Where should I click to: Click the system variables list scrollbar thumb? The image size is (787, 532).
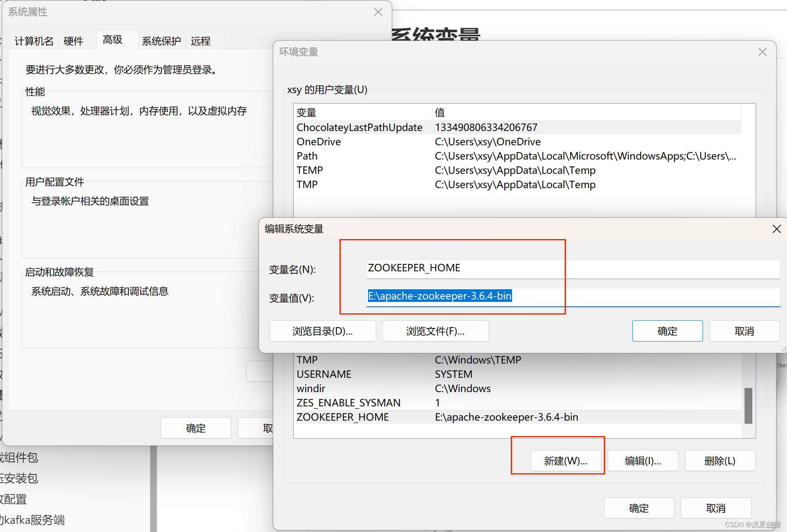point(748,406)
